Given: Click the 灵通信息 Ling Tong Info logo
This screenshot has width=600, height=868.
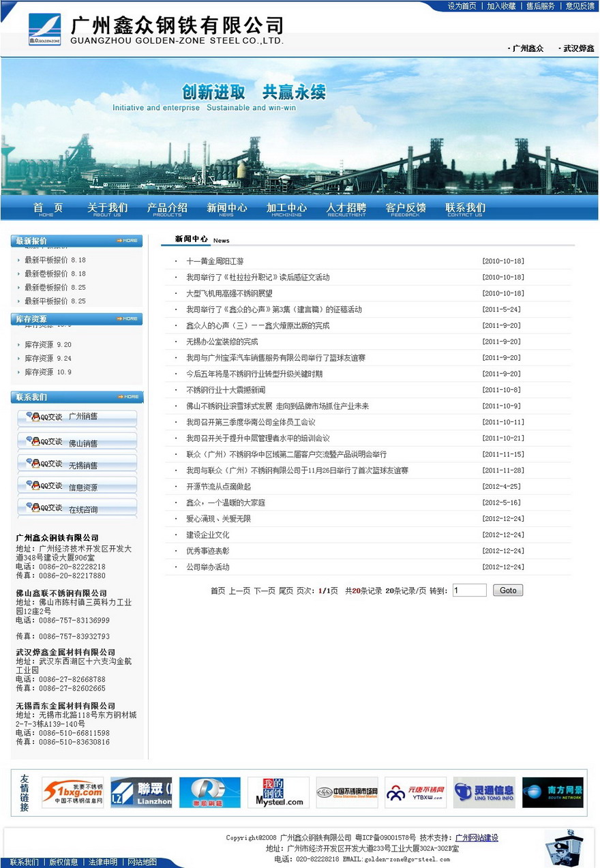Looking at the screenshot, I should pos(484,792).
